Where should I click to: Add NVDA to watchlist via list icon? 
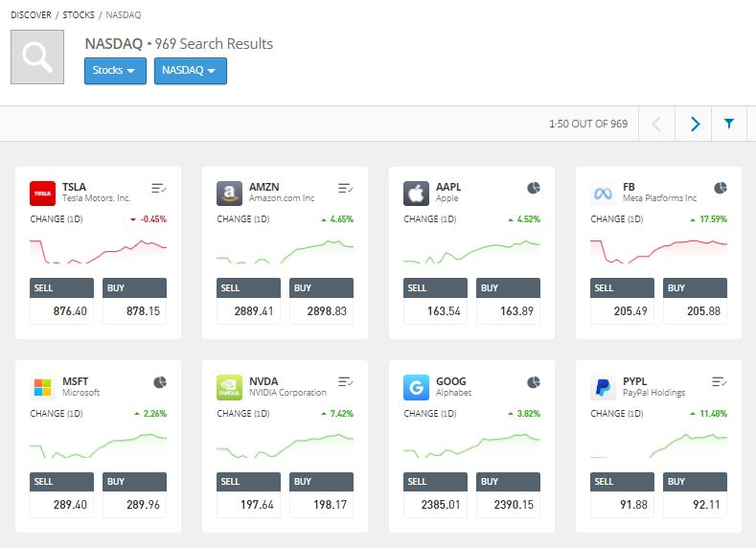click(345, 382)
